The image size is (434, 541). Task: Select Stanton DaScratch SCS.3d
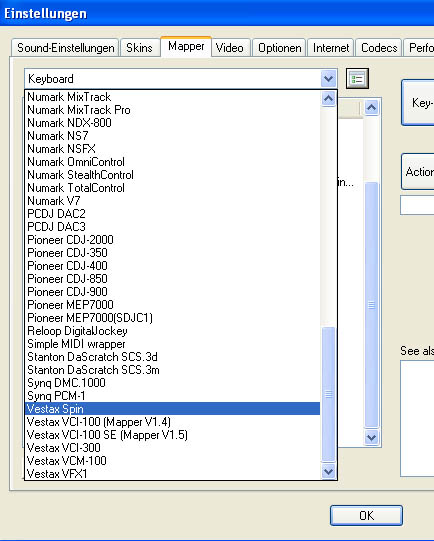[172, 357]
